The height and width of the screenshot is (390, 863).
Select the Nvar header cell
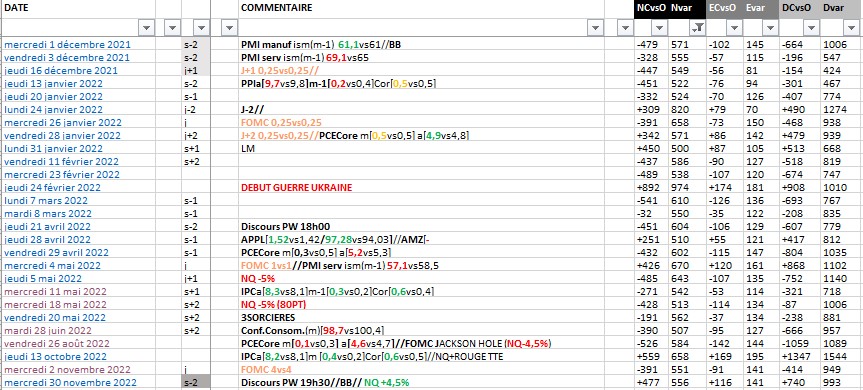(687, 8)
